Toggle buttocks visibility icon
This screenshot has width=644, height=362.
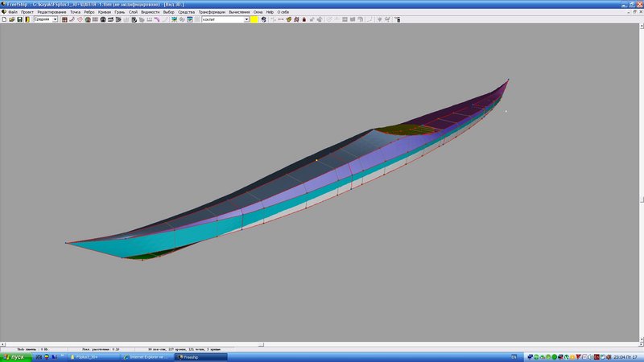tap(110, 19)
